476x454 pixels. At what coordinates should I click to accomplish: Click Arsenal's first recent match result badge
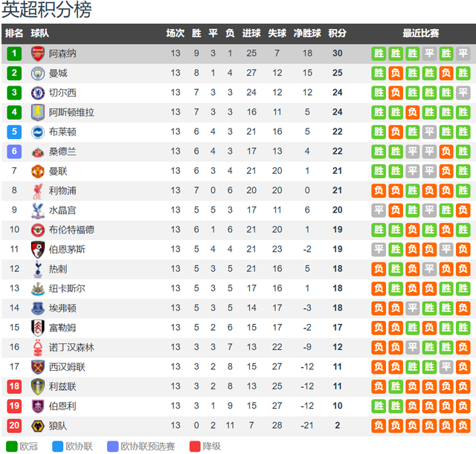pos(379,53)
